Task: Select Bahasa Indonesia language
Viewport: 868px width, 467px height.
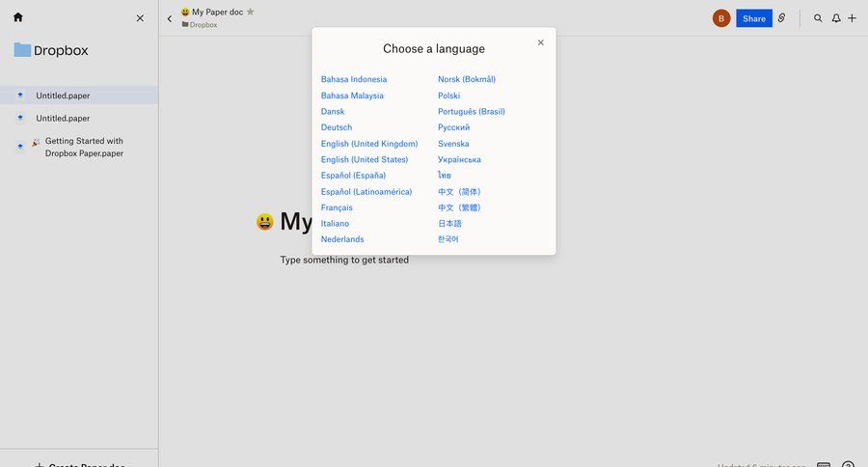Action: pyautogui.click(x=354, y=79)
